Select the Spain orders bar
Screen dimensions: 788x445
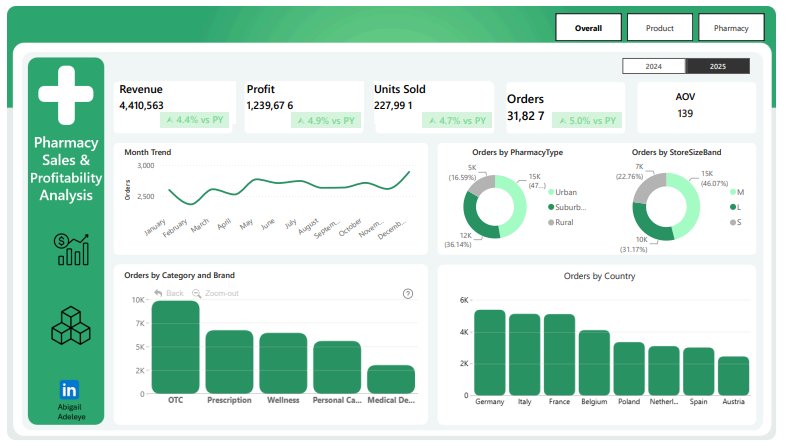699,371
